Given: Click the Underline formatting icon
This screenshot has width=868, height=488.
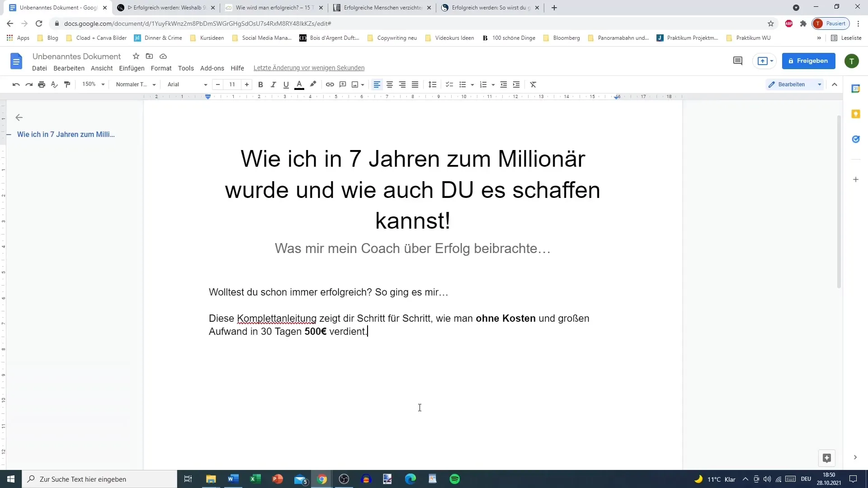Looking at the screenshot, I should [286, 84].
